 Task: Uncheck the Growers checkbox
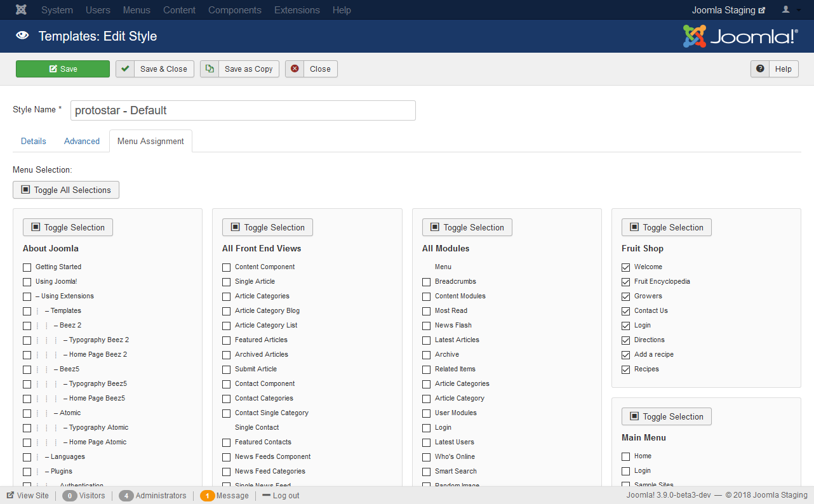pyautogui.click(x=626, y=296)
